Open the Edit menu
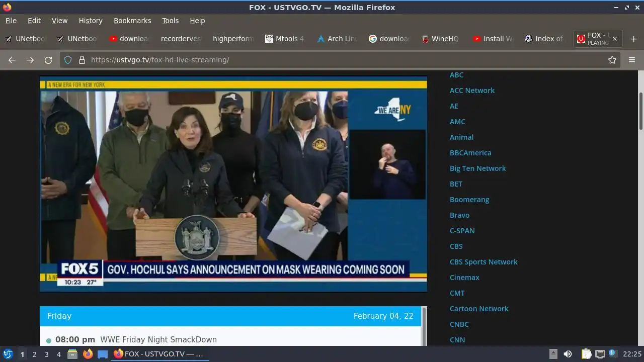This screenshot has width=644, height=362. click(x=34, y=21)
